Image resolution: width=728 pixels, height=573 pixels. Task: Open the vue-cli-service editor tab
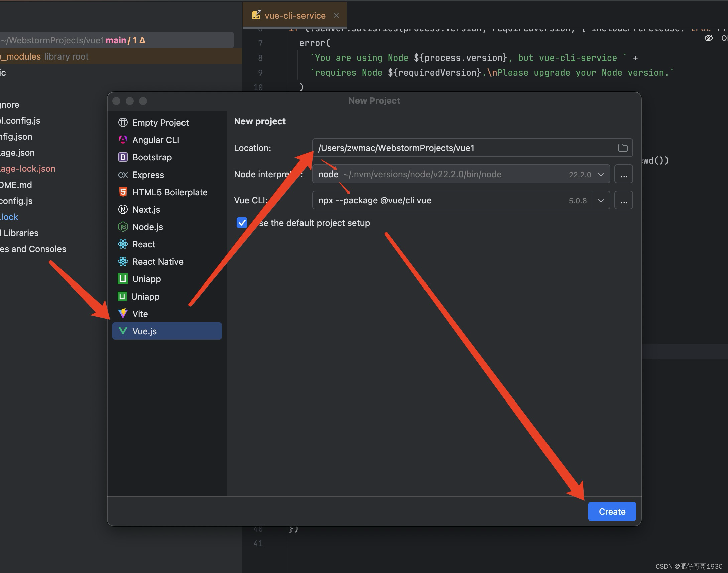295,15
